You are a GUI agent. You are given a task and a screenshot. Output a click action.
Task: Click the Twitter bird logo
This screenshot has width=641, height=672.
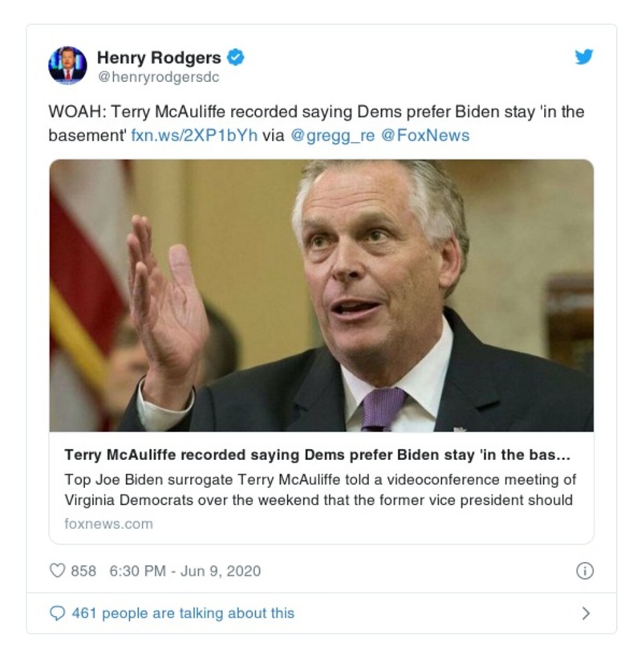tap(584, 57)
